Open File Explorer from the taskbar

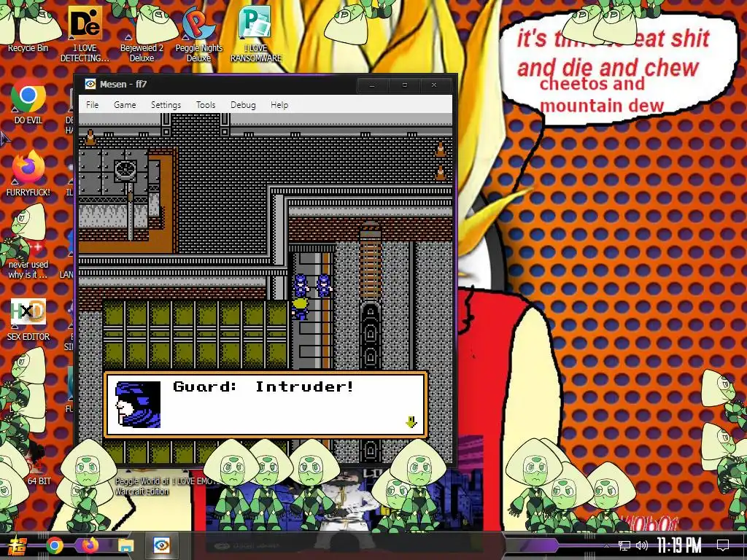(x=125, y=545)
